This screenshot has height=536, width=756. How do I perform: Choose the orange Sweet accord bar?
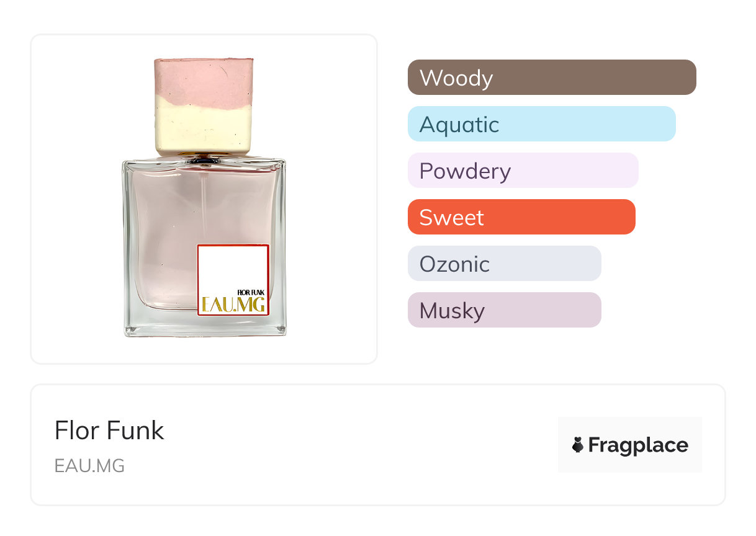[521, 217]
